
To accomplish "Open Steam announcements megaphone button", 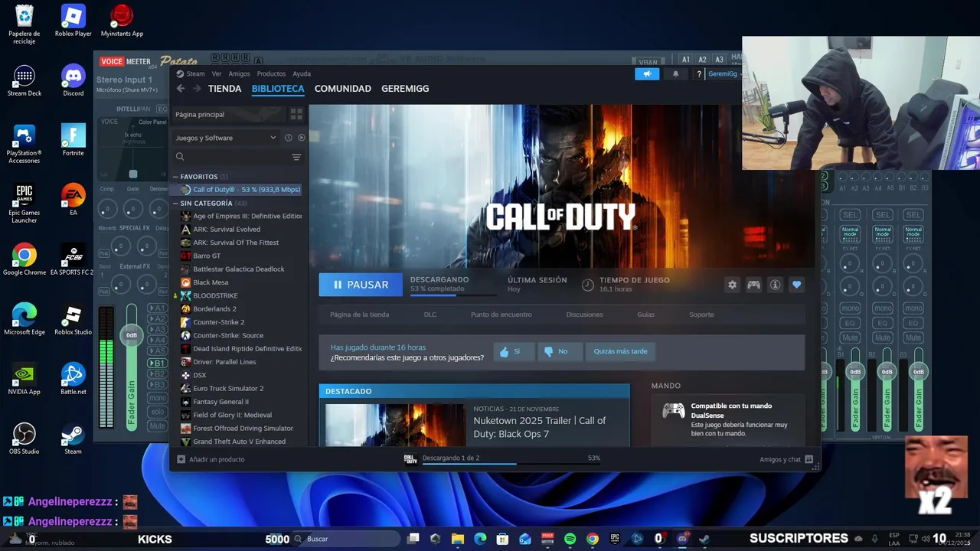I will [x=647, y=74].
